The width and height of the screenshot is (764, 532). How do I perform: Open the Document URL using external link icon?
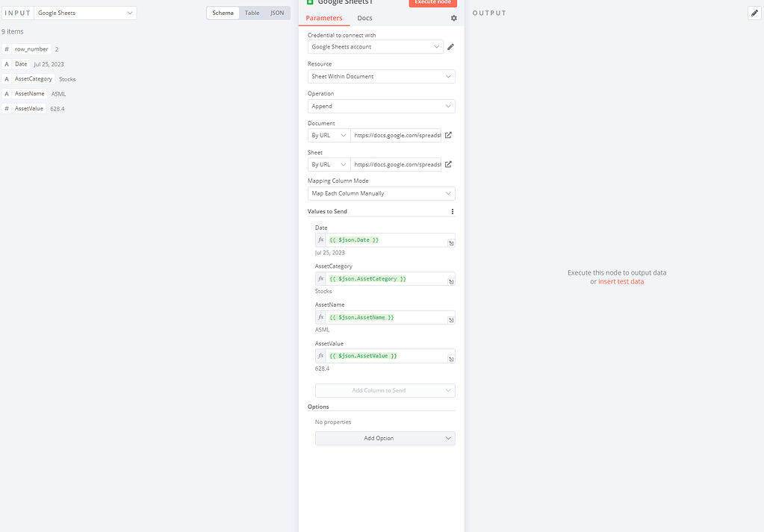click(448, 135)
